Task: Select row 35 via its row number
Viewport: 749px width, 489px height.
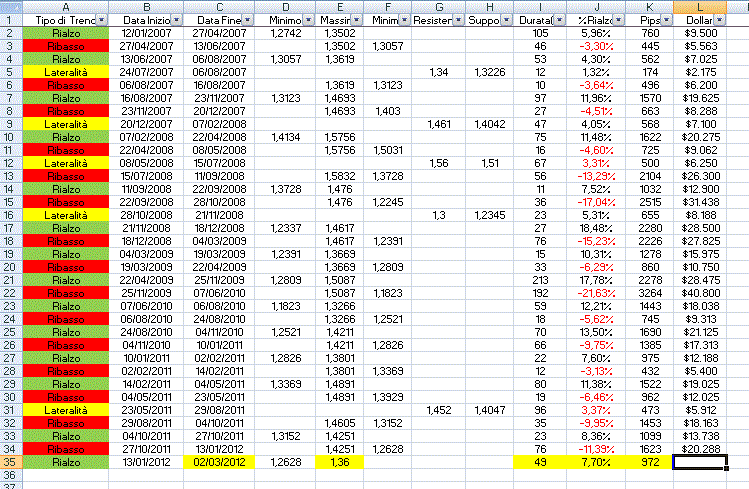Action: pos(8,462)
